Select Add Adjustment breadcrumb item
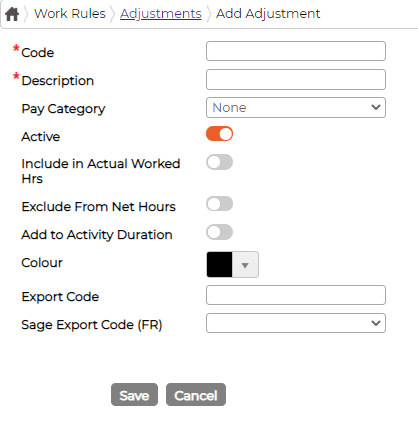Screen dimensions: 418x421 coord(268,14)
